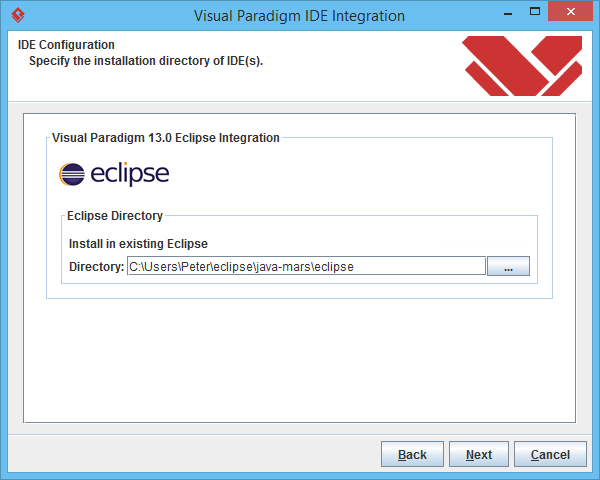This screenshot has height=480, width=600.
Task: Click 'Specify the installation directory of IDE(s).' text
Action: [x=146, y=61]
